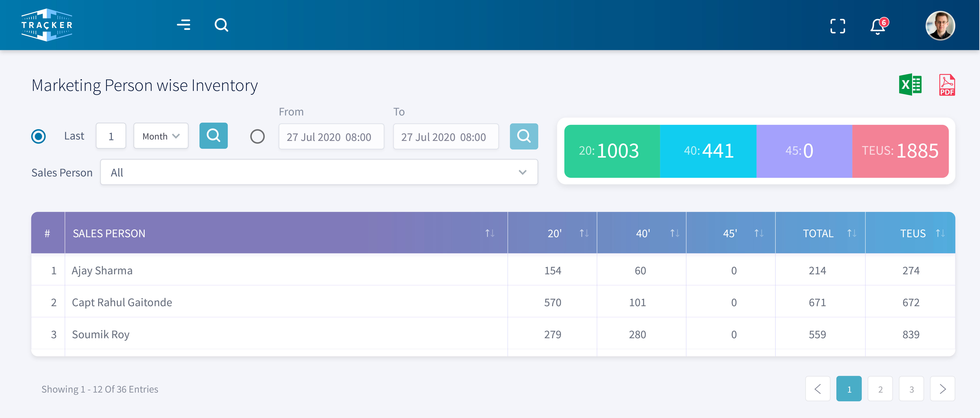The width and height of the screenshot is (980, 418).
Task: Click the Marketing Person wise Inventory title
Action: (x=145, y=86)
